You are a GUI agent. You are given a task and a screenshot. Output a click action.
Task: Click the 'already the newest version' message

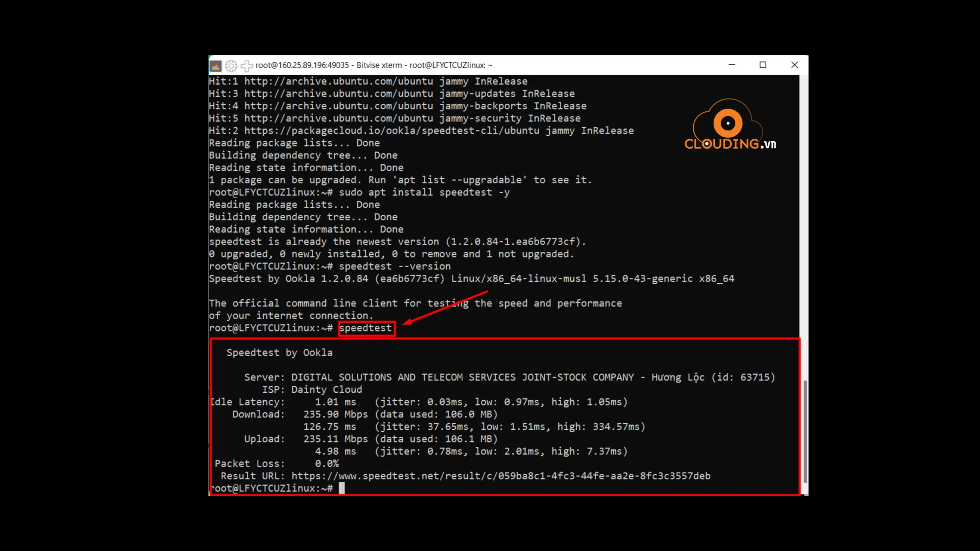pyautogui.click(x=397, y=241)
